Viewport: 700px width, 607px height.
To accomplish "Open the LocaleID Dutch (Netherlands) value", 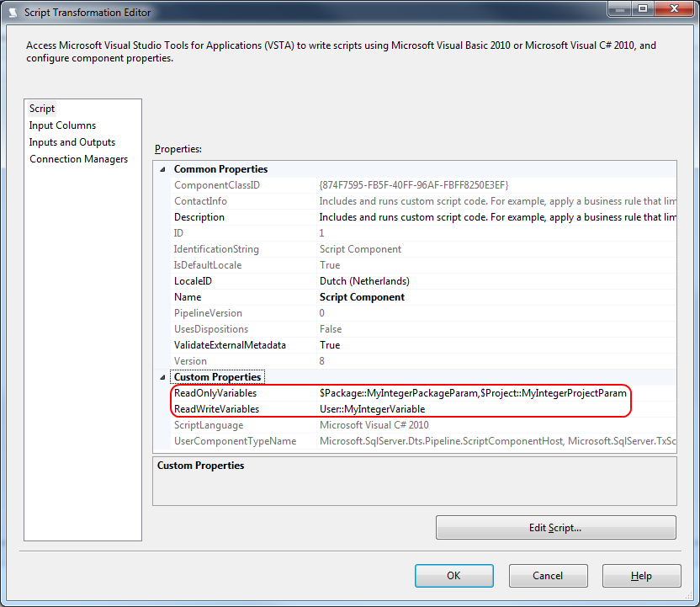I will (364, 281).
